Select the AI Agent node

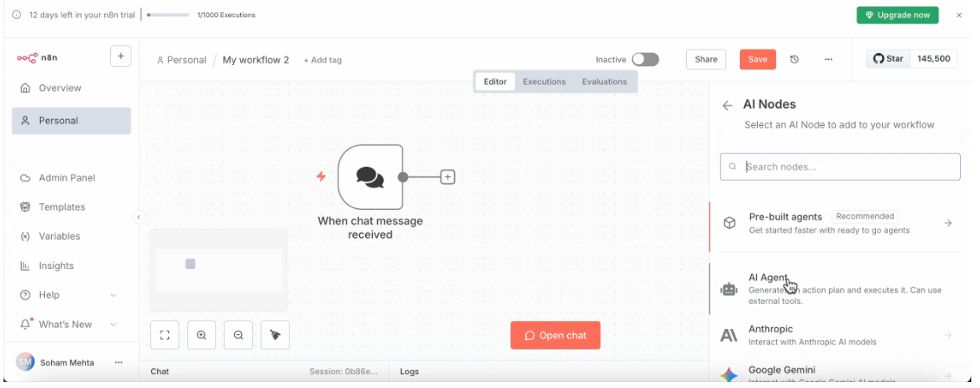(x=840, y=288)
